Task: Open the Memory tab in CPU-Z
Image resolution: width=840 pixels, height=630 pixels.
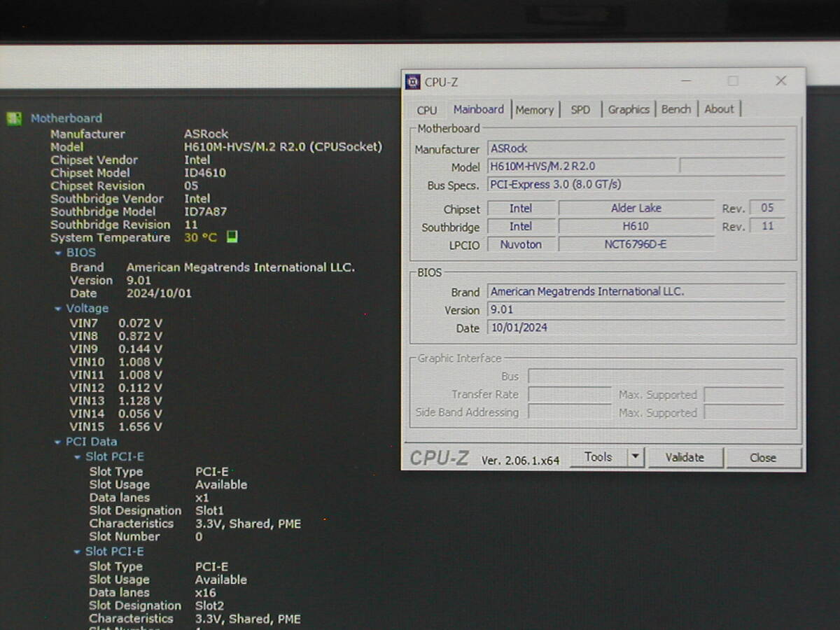Action: pyautogui.click(x=534, y=110)
